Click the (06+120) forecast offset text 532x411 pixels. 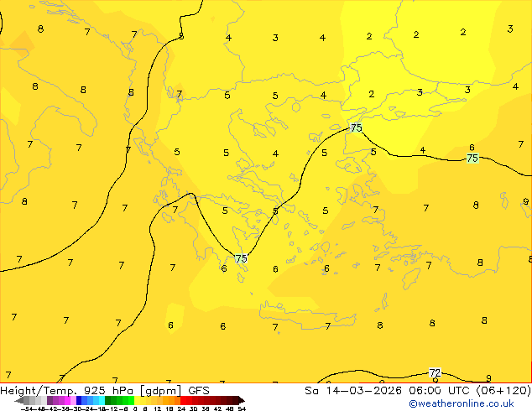coord(503,391)
